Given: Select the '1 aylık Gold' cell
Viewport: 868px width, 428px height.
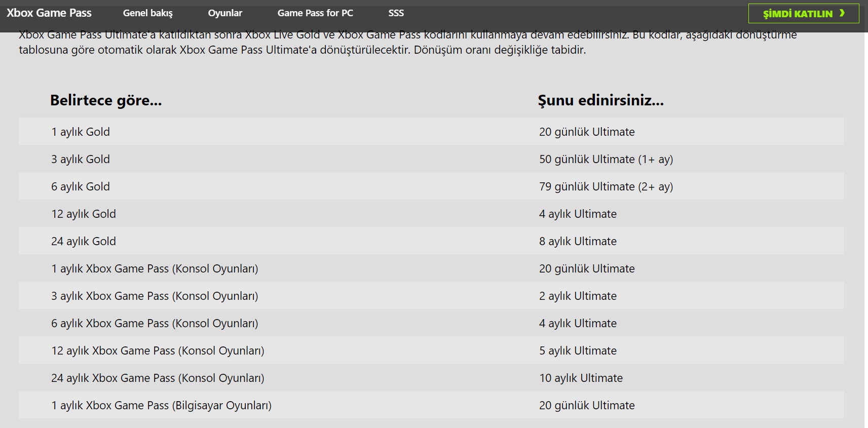Looking at the screenshot, I should tap(81, 132).
